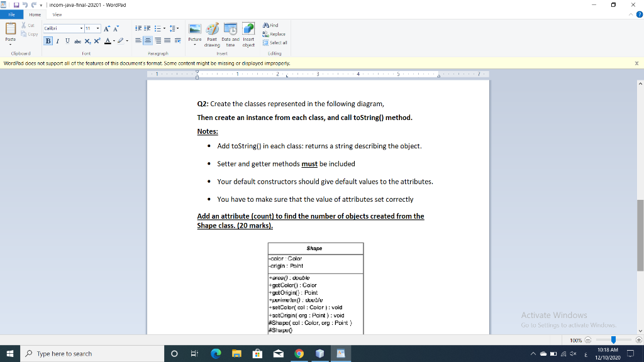644x362 pixels.
Task: Click the Undo arrow in title bar
Action: coord(25,5)
